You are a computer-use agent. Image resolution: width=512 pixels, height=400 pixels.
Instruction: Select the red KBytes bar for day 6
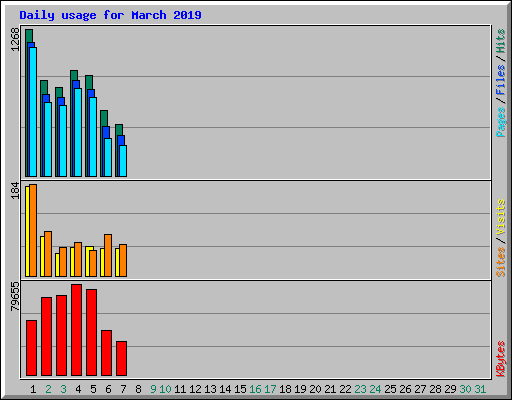pyautogui.click(x=106, y=353)
